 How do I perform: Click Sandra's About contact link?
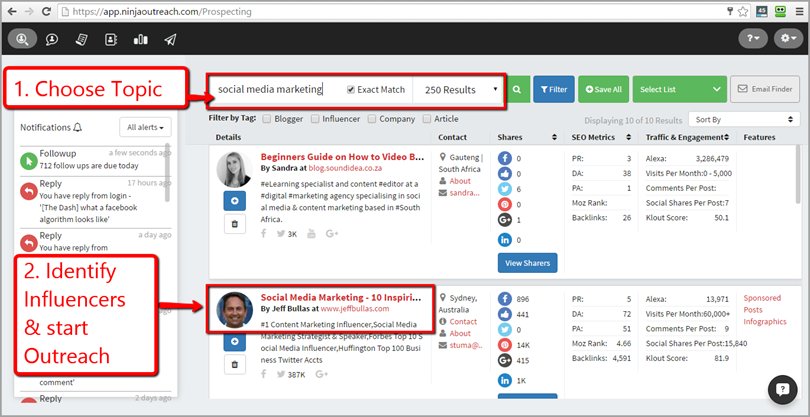(460, 181)
